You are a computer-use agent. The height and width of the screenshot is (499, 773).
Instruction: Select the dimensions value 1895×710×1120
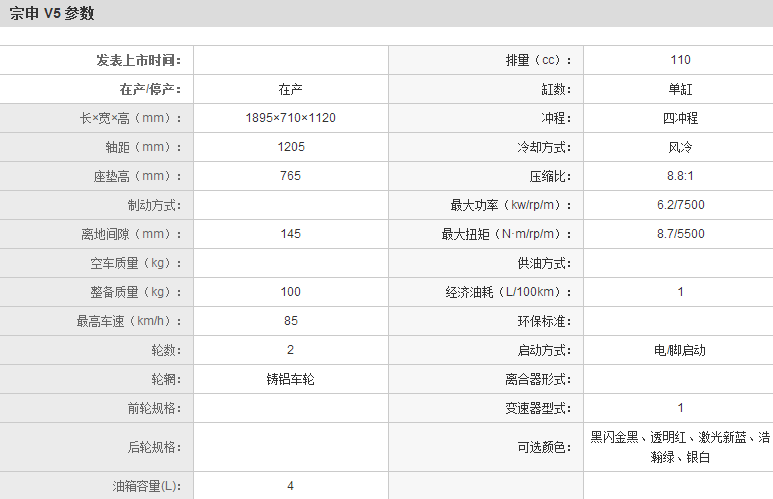290,118
